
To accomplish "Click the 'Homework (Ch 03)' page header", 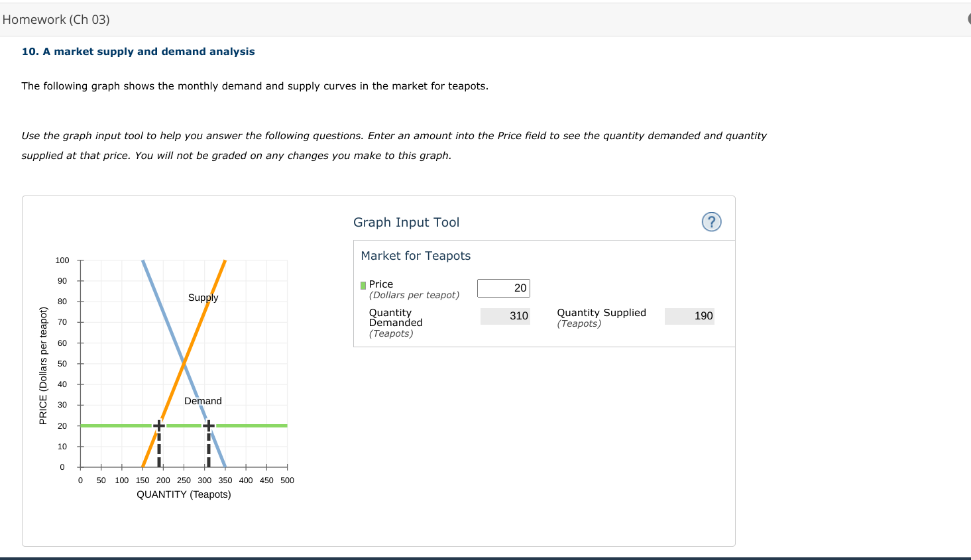I will [x=56, y=19].
